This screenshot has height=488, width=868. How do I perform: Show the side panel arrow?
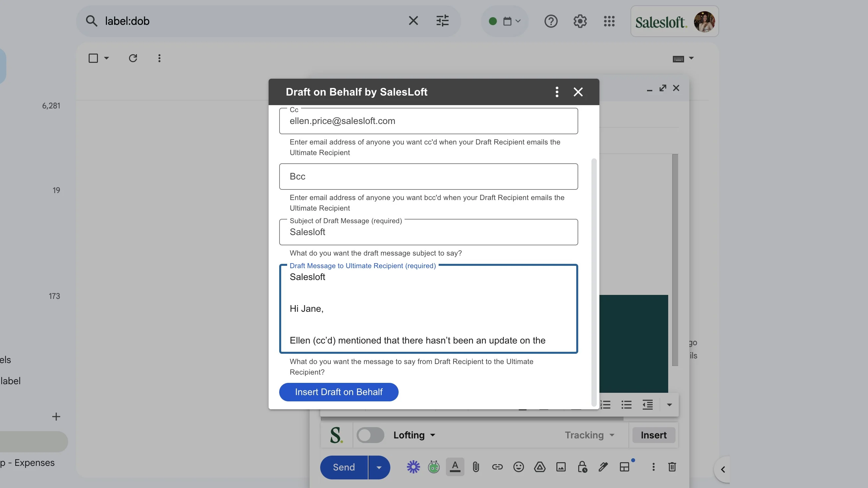(723, 469)
